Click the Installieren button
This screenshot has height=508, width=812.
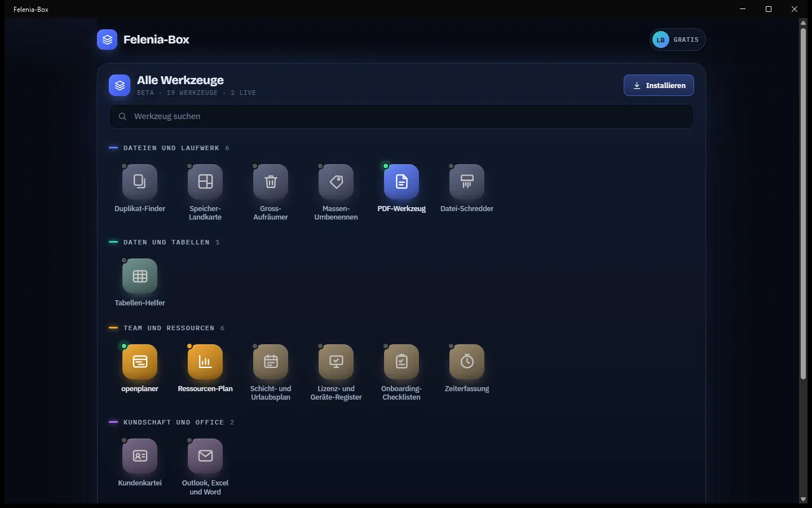(x=659, y=85)
